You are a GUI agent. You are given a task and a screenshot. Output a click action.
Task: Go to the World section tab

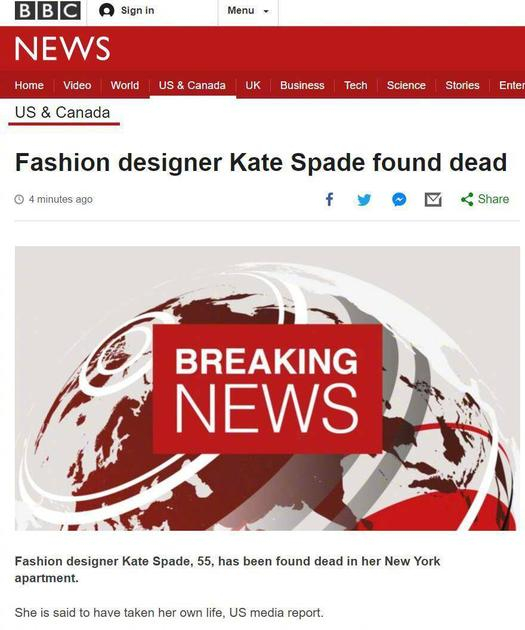point(125,85)
